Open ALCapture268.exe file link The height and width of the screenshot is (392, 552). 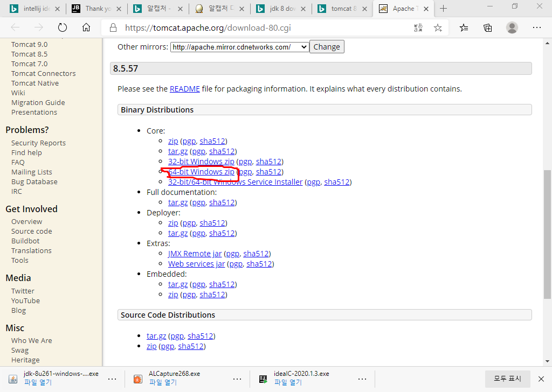click(x=163, y=382)
